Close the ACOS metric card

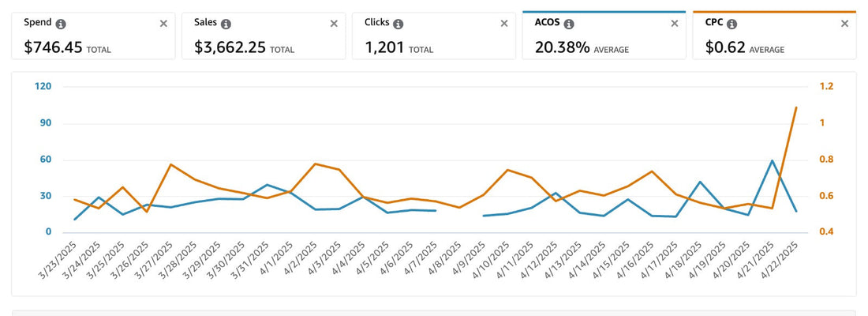(x=675, y=24)
